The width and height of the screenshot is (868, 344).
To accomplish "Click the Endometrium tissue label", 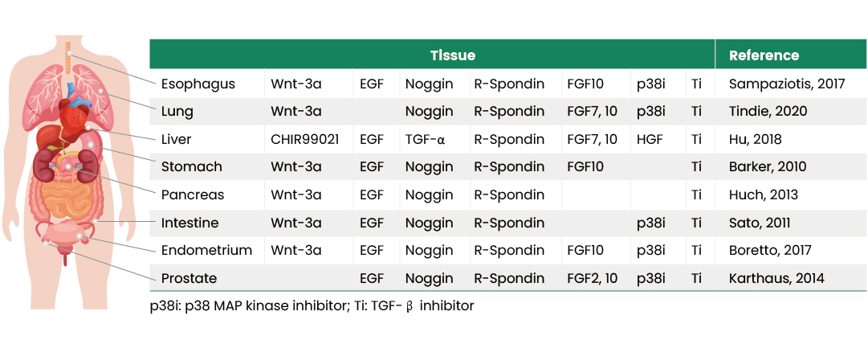I will pyautogui.click(x=206, y=250).
